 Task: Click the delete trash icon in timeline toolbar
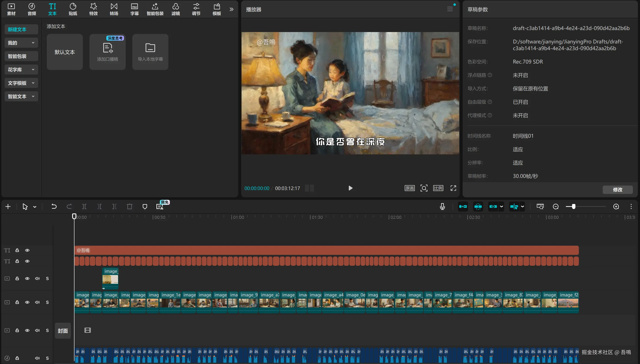pyautogui.click(x=129, y=207)
